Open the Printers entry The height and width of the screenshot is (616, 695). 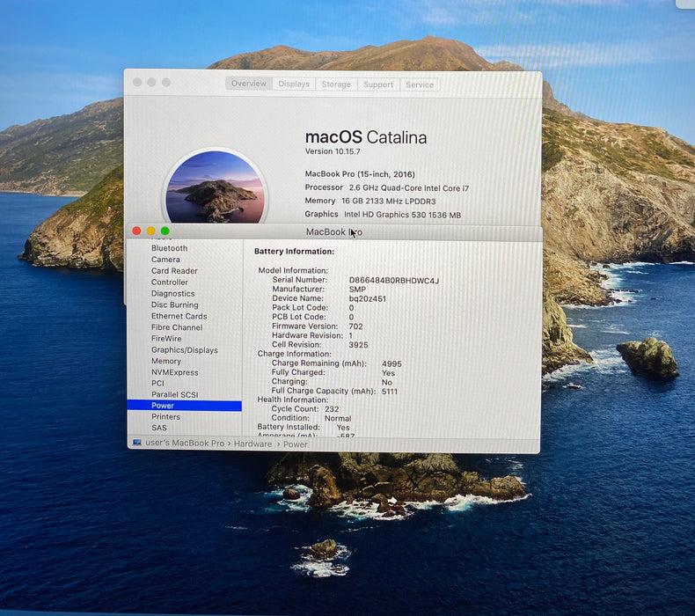point(165,417)
